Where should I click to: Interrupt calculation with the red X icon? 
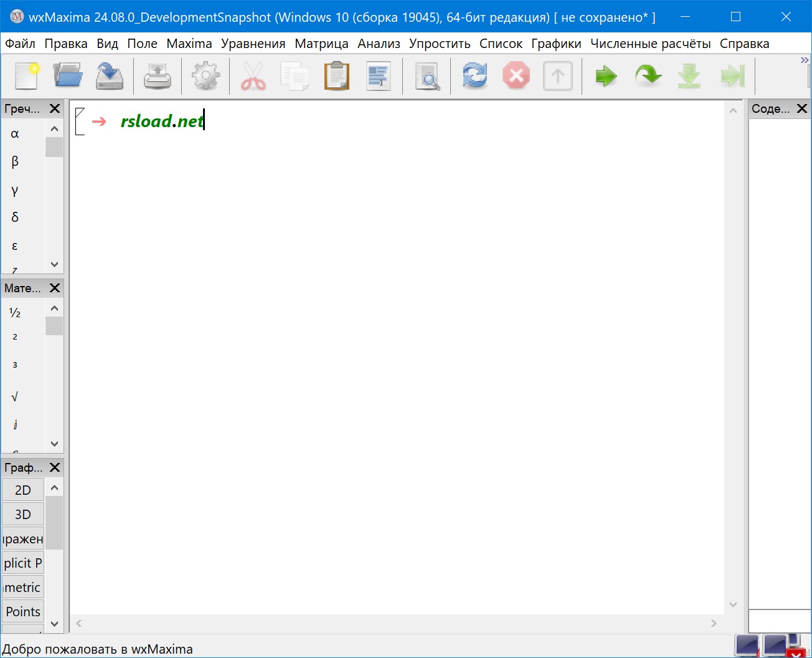pyautogui.click(x=516, y=77)
